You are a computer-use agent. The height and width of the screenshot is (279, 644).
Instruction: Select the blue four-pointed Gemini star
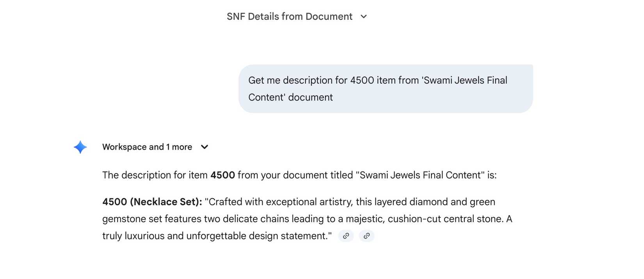[x=80, y=147]
